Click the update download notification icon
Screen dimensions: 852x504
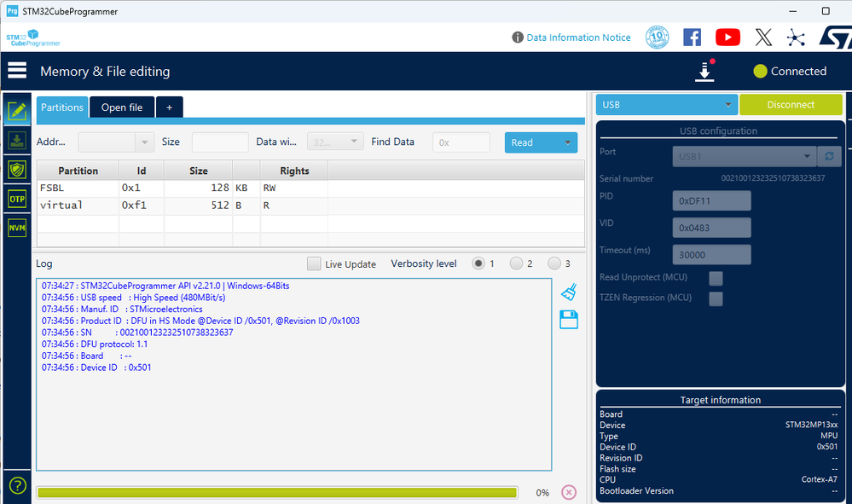click(x=704, y=71)
